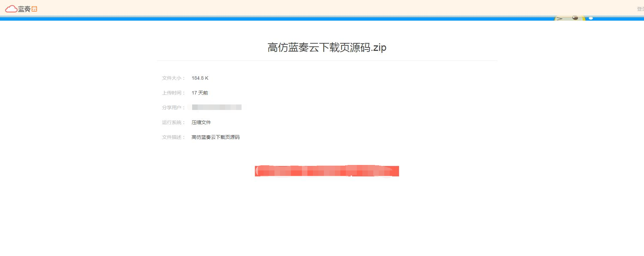Click the orange 云 badge in the logo

coord(34,9)
